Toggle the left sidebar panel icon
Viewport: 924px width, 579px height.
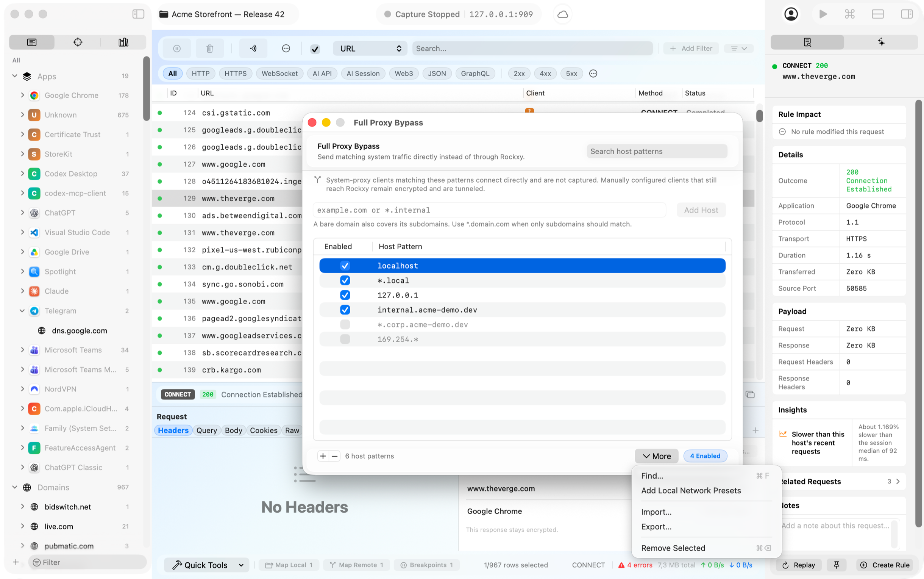click(x=138, y=14)
